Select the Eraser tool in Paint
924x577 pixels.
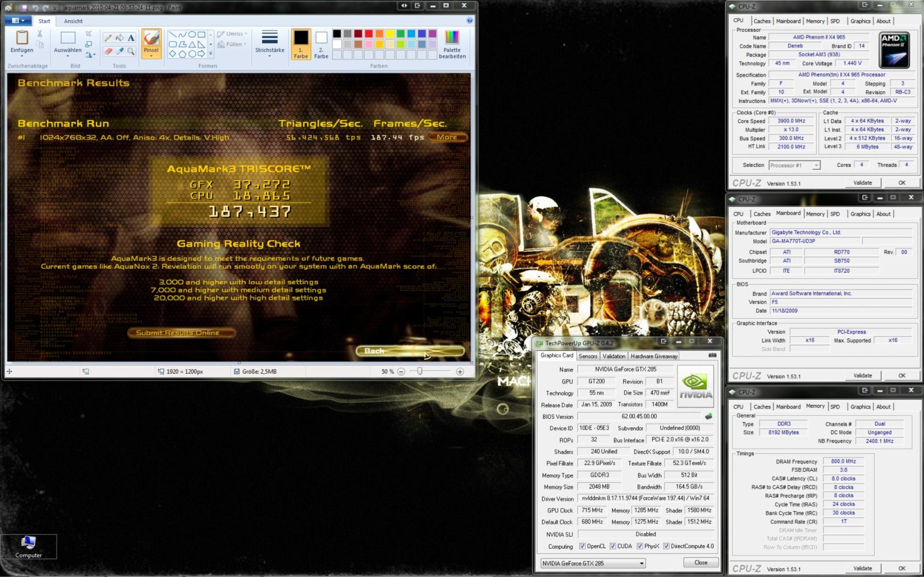coord(108,51)
